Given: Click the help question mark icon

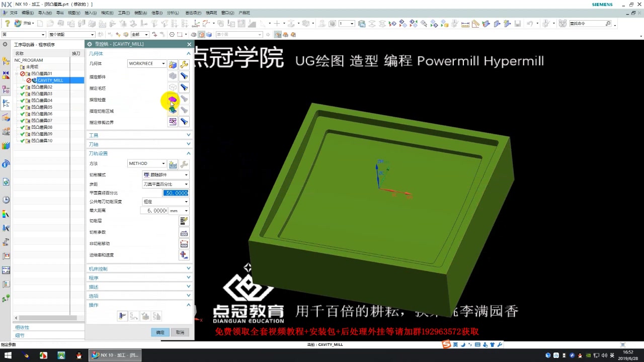Looking at the screenshot, I should pyautogui.click(x=8, y=24).
